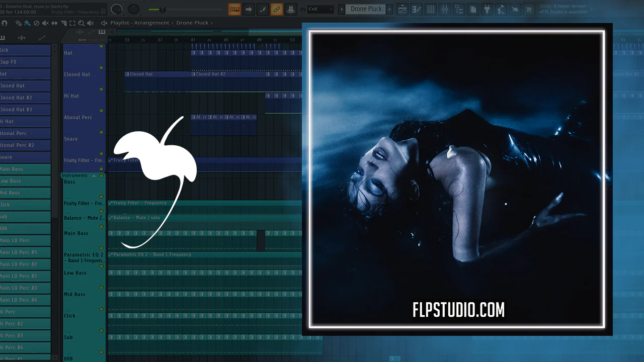The height and width of the screenshot is (362, 644).
Task: Open the channel rack view icon
Action: pos(431,9)
